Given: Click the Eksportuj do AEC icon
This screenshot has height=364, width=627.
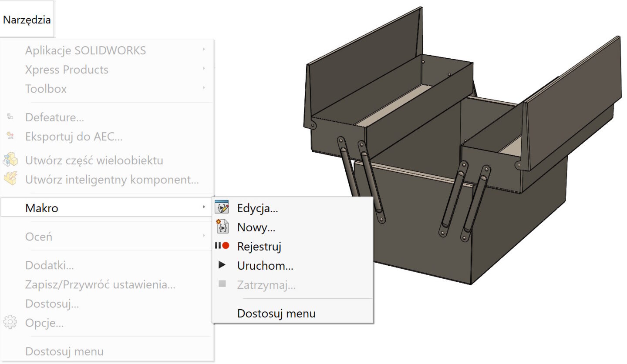Looking at the screenshot, I should [10, 137].
